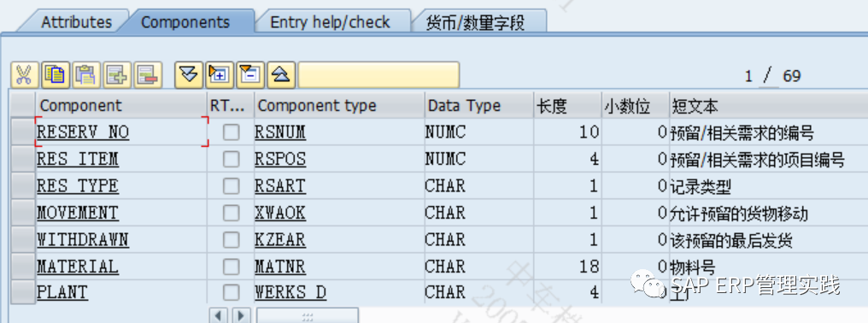Open component type KZEAR
Image resolution: width=868 pixels, height=323 pixels.
click(x=280, y=239)
